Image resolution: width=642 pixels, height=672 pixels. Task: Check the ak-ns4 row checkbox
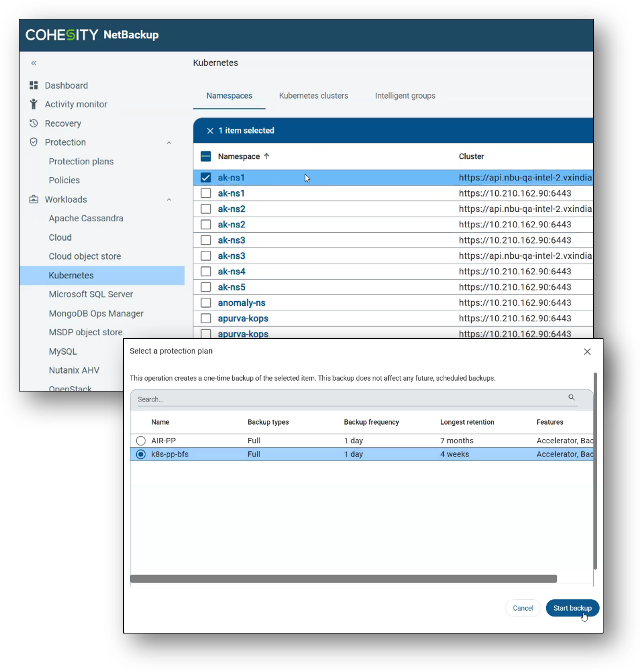coord(206,271)
